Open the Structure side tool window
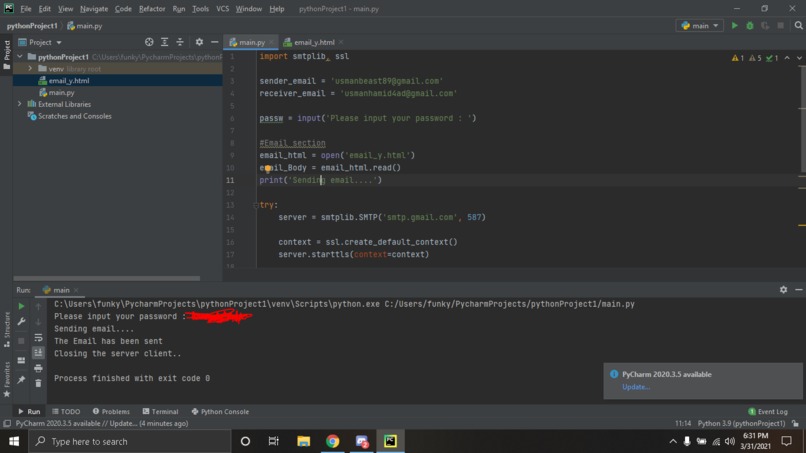This screenshot has width=806, height=453. tap(7, 329)
